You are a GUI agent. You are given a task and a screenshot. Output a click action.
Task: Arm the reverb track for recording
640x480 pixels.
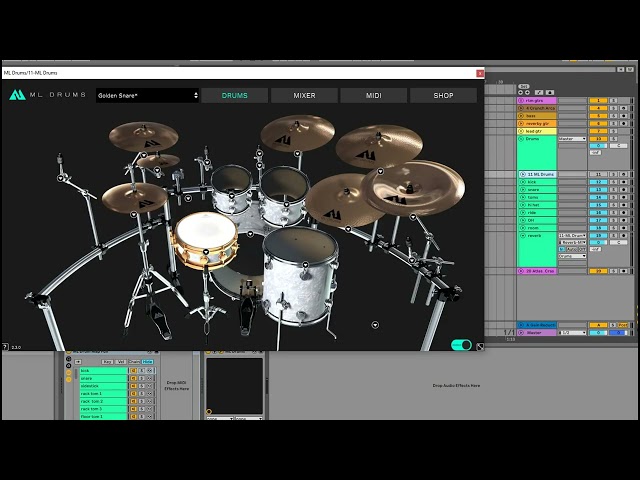point(623,236)
